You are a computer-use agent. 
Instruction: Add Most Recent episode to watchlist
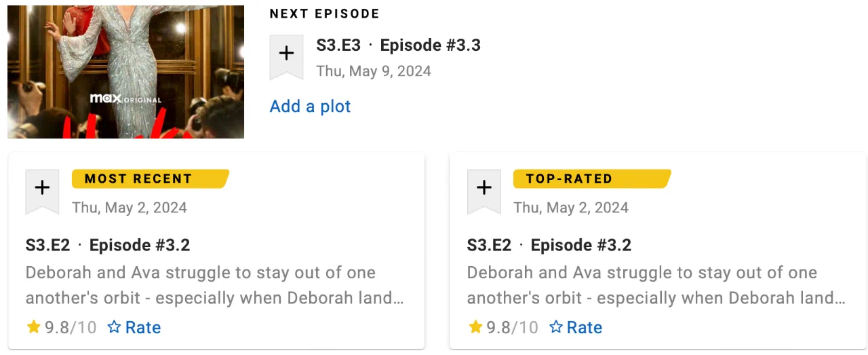click(42, 191)
